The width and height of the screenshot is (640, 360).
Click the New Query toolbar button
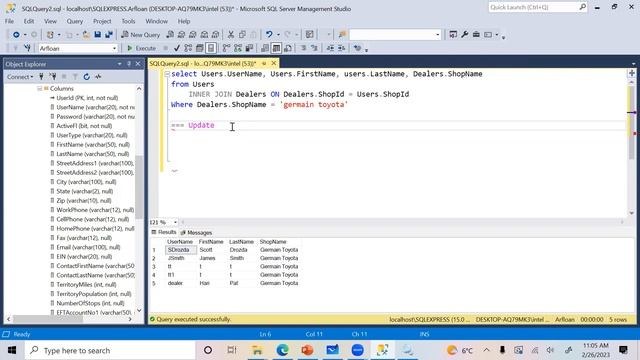point(140,35)
